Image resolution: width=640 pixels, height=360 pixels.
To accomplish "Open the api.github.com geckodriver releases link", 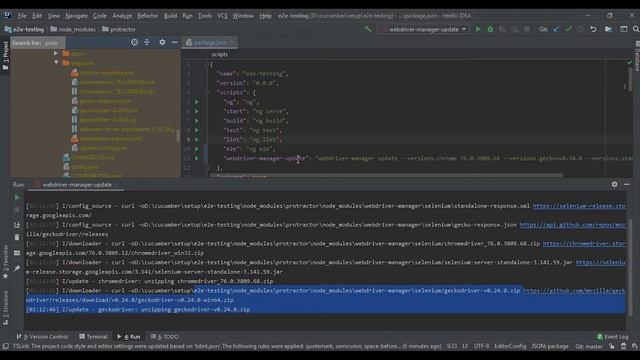I will pyautogui.click(x=572, y=225).
